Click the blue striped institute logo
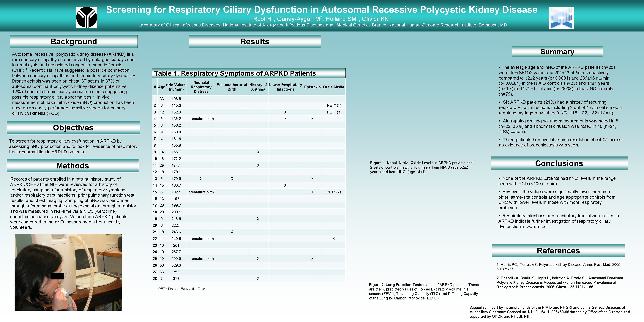The height and width of the screenshot is (322, 644). [x=561, y=18]
